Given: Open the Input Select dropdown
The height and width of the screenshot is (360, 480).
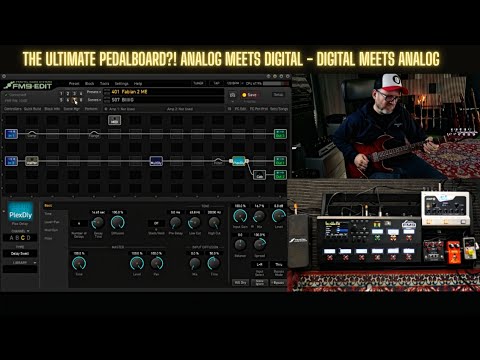Looking at the screenshot, I should coord(259,265).
